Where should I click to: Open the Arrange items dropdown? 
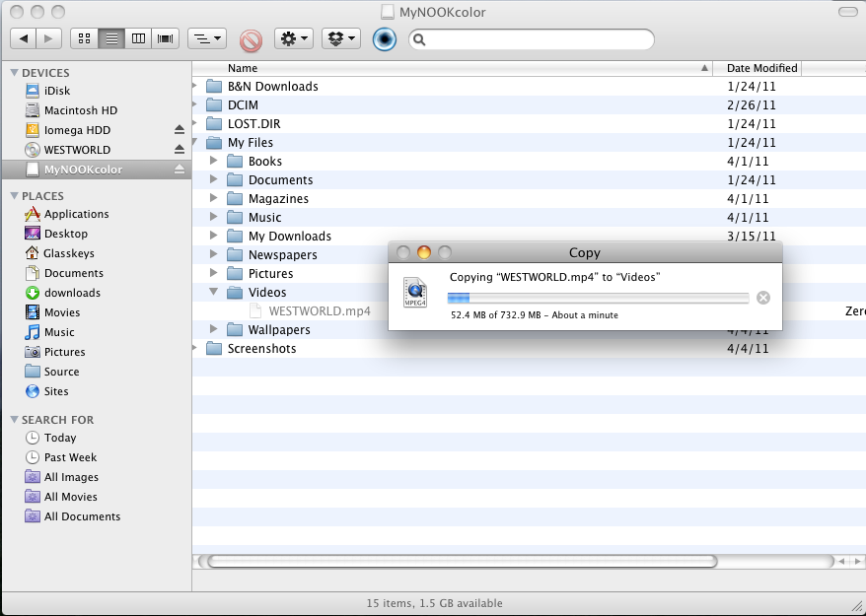point(206,39)
